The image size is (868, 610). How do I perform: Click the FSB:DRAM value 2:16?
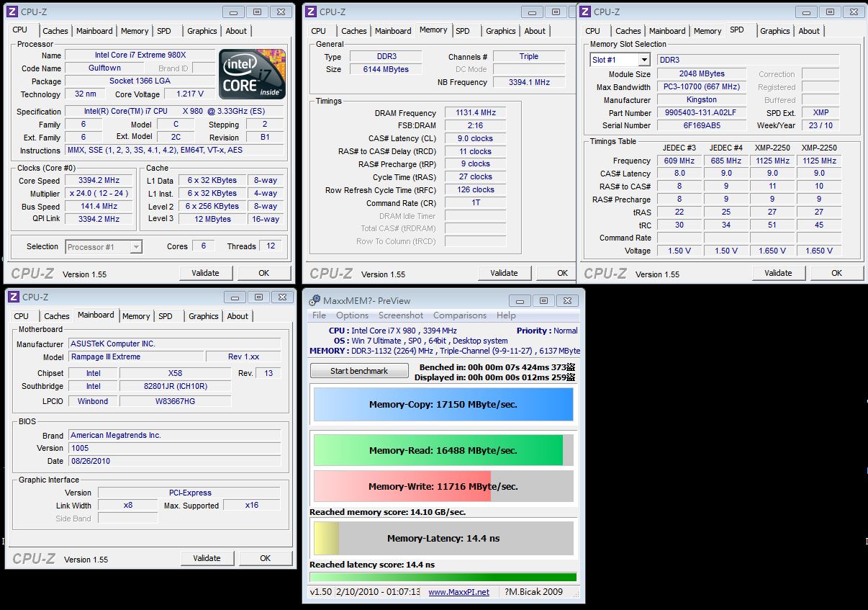476,126
